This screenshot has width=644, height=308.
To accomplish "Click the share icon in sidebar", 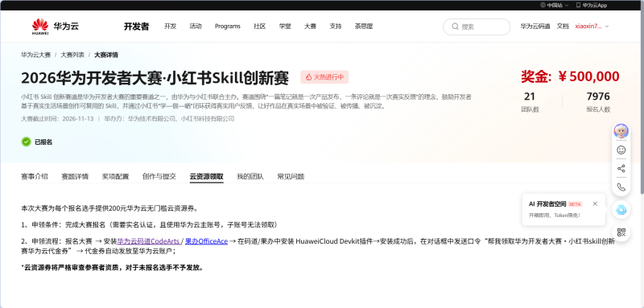I will click(621, 169).
